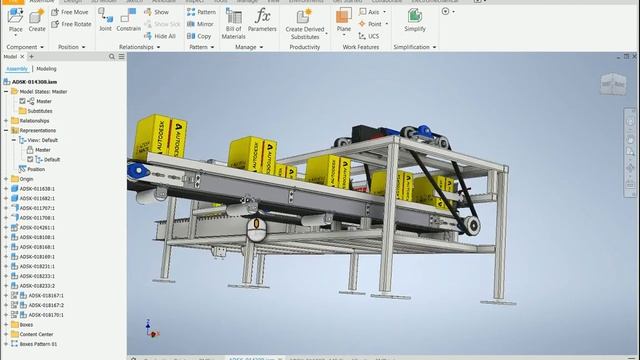
Task: Open the Point dropdown arrow
Action: tap(387, 24)
